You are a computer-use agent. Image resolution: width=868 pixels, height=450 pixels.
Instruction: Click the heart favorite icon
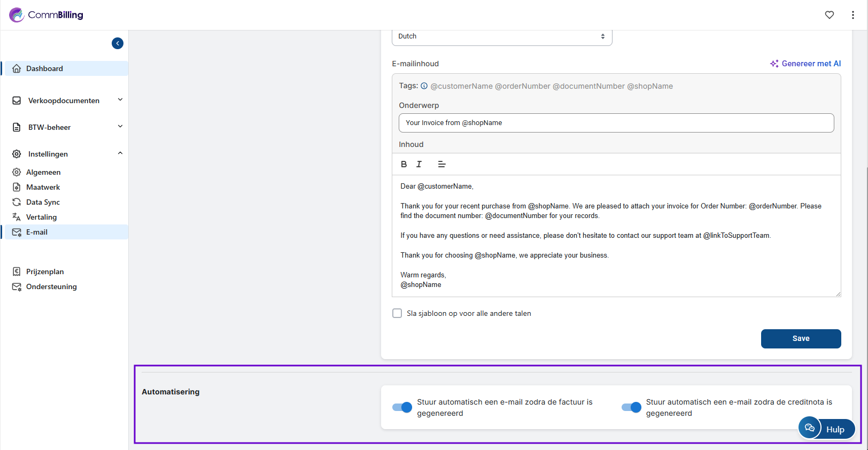pyautogui.click(x=829, y=15)
